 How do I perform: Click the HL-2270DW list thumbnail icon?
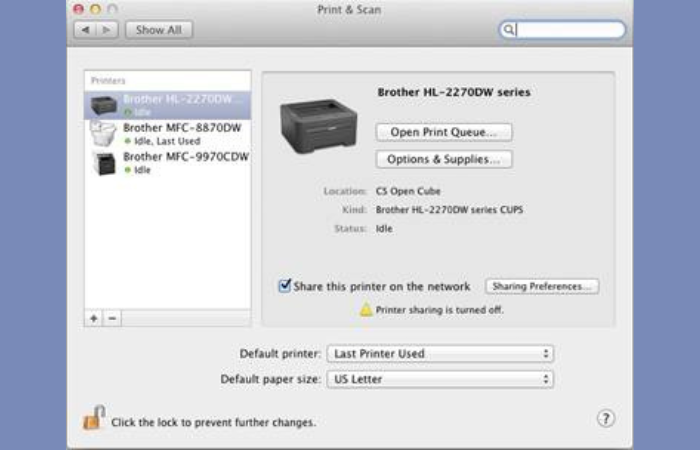[x=104, y=105]
